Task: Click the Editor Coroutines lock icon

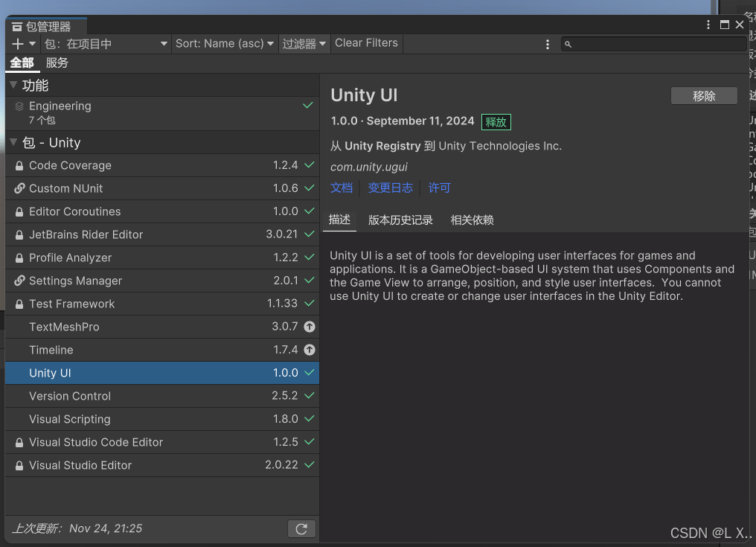Action: point(19,212)
